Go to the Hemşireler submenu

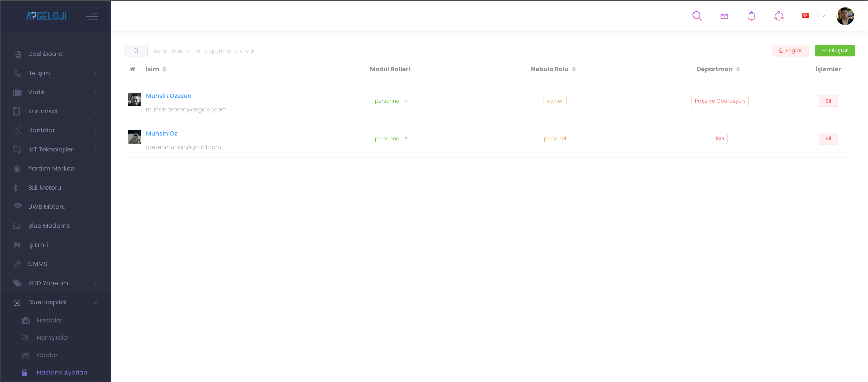53,337
